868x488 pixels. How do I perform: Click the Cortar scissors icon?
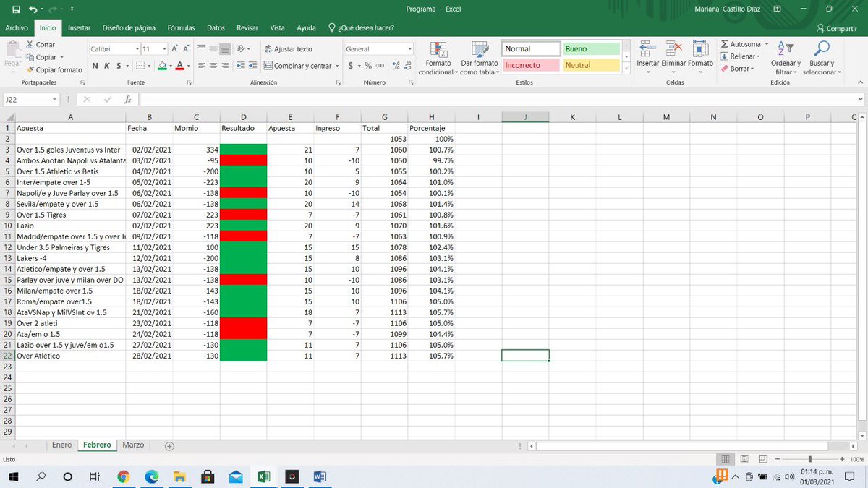tap(30, 45)
